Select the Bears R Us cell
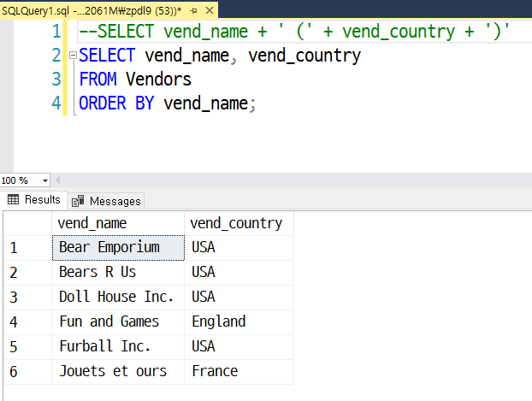 [x=118, y=273]
